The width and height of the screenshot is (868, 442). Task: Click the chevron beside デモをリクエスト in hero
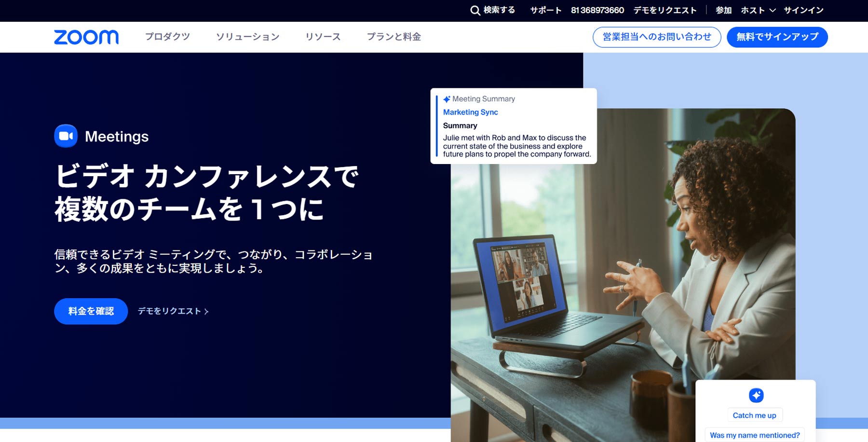pyautogui.click(x=206, y=312)
